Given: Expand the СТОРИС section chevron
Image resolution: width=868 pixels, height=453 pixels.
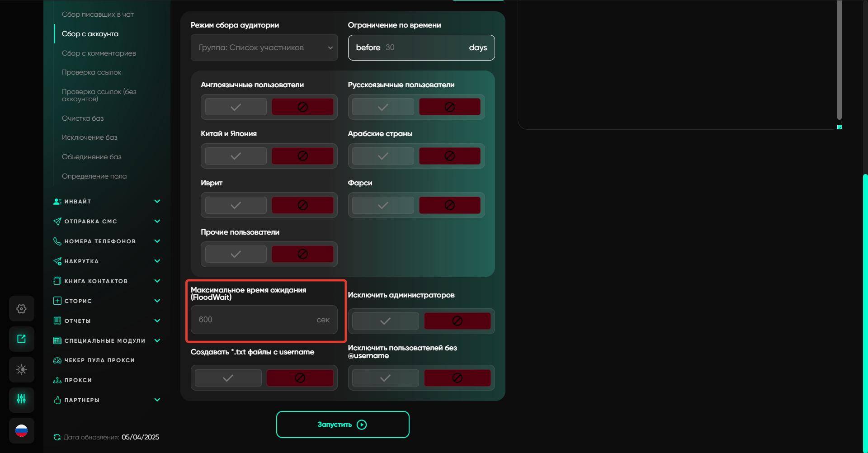Looking at the screenshot, I should (157, 301).
